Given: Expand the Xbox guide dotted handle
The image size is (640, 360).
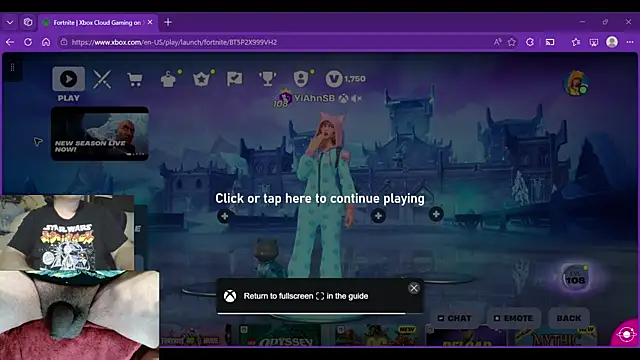Looking at the screenshot, I should [12, 67].
